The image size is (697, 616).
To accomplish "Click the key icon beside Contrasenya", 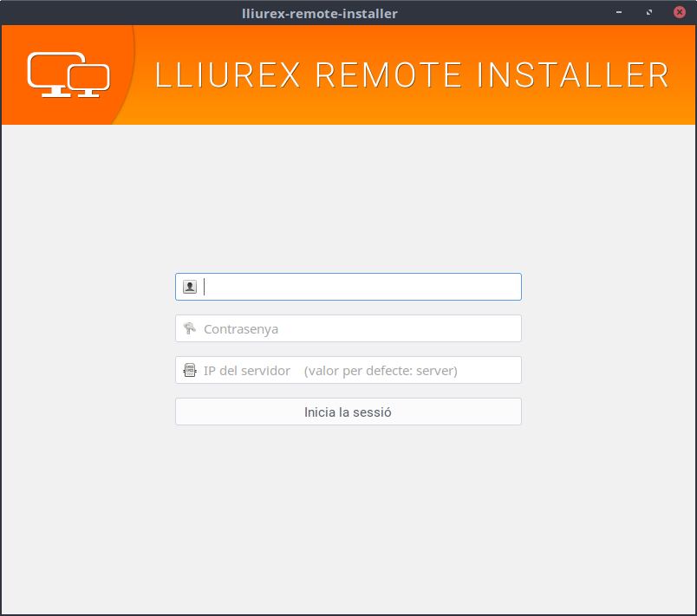I will 189,328.
